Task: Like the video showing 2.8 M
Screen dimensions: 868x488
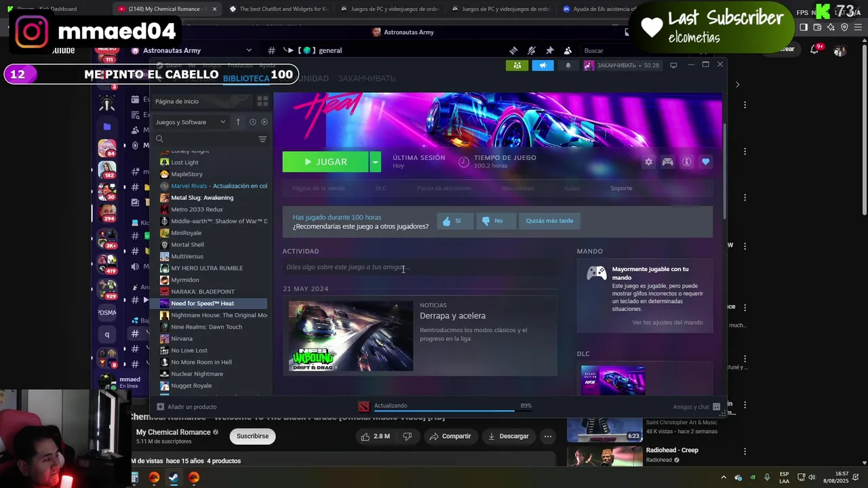Action: [x=376, y=436]
